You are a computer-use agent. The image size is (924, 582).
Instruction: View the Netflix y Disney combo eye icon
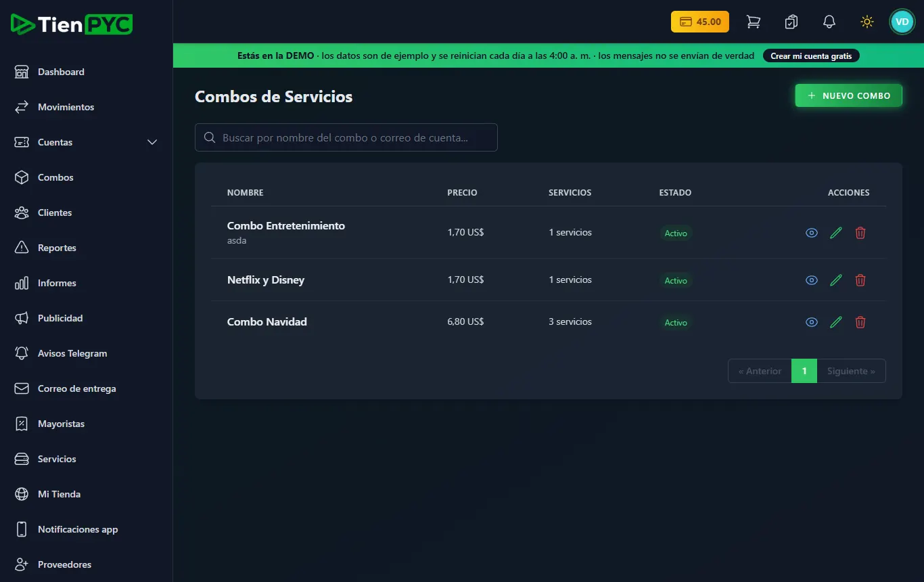point(812,280)
